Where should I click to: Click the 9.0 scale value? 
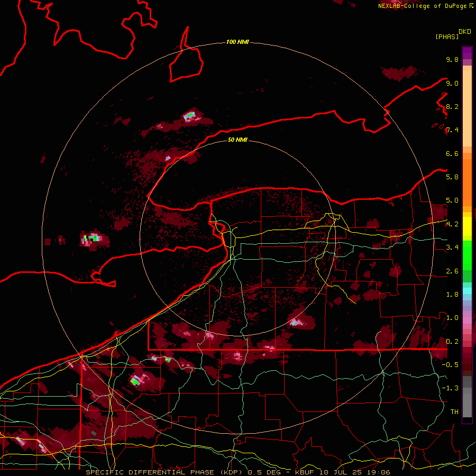pos(452,83)
